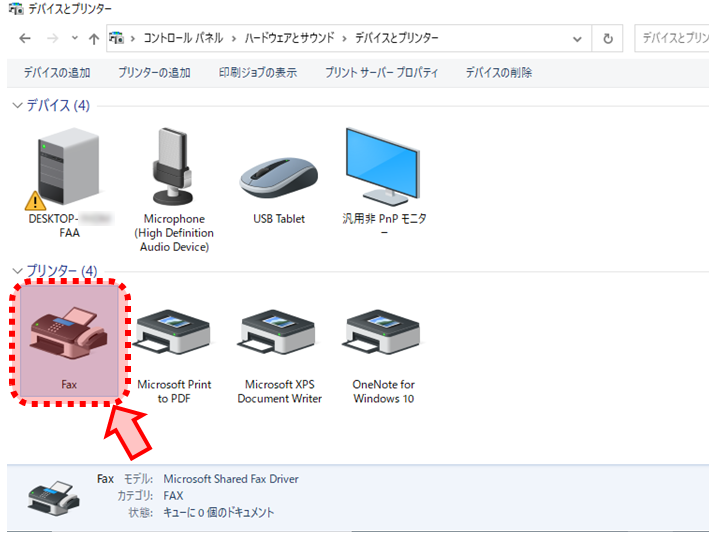Click デバイスの追加 in the toolbar
The image size is (709, 534).
point(57,73)
